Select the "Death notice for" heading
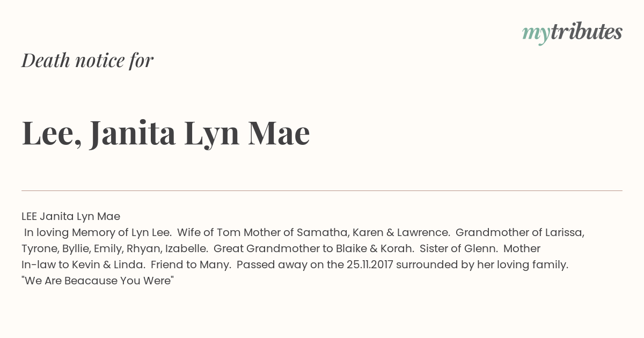The width and height of the screenshot is (644, 338). (x=87, y=61)
